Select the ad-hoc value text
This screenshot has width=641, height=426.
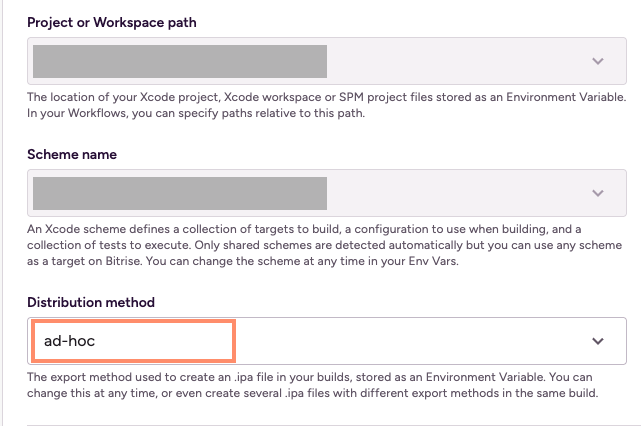click(x=69, y=341)
